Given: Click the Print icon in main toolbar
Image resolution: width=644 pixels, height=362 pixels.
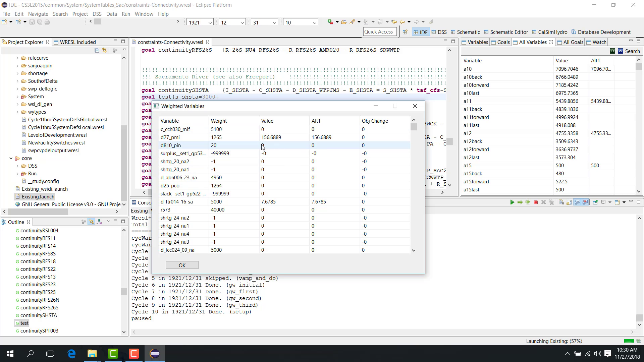Looking at the screenshot, I should (47, 22).
